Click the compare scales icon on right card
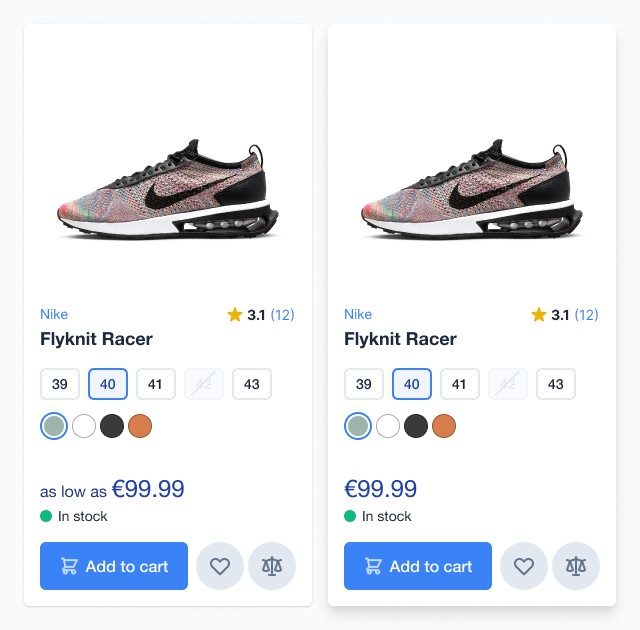The image size is (640, 630). [576, 566]
